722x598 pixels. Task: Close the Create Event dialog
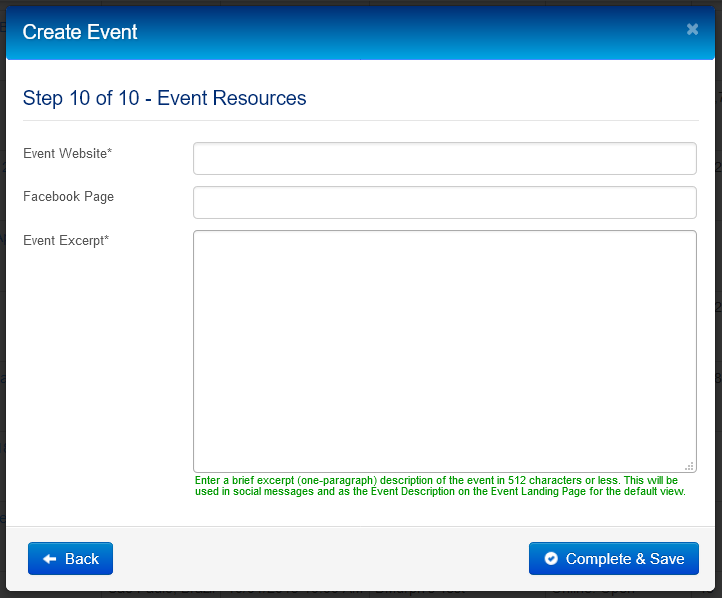pos(692,29)
